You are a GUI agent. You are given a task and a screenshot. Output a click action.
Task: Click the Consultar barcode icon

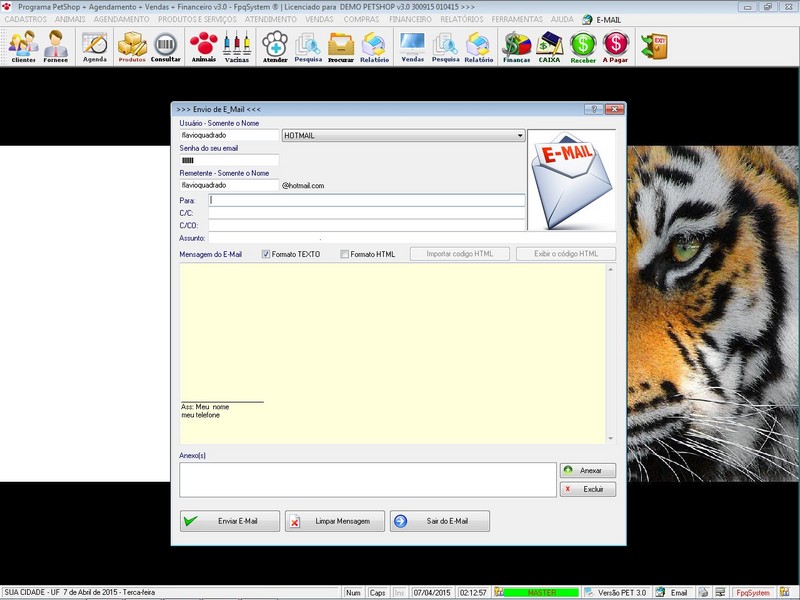(x=166, y=46)
